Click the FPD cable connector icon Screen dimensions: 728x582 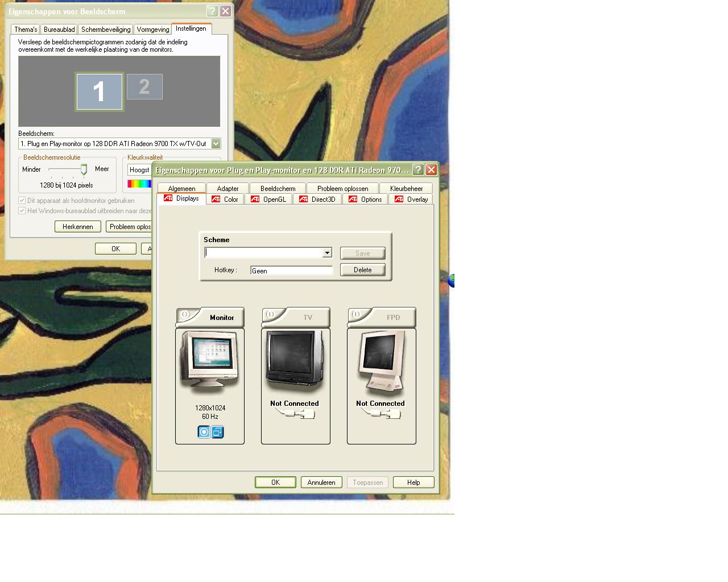(381, 413)
